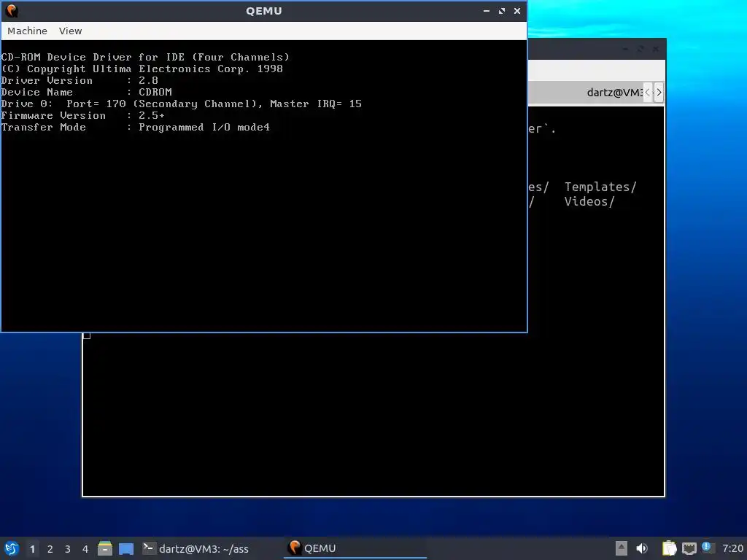Screen dimensions: 747x560
Task: Maximize the background terminal window
Action: point(640,49)
